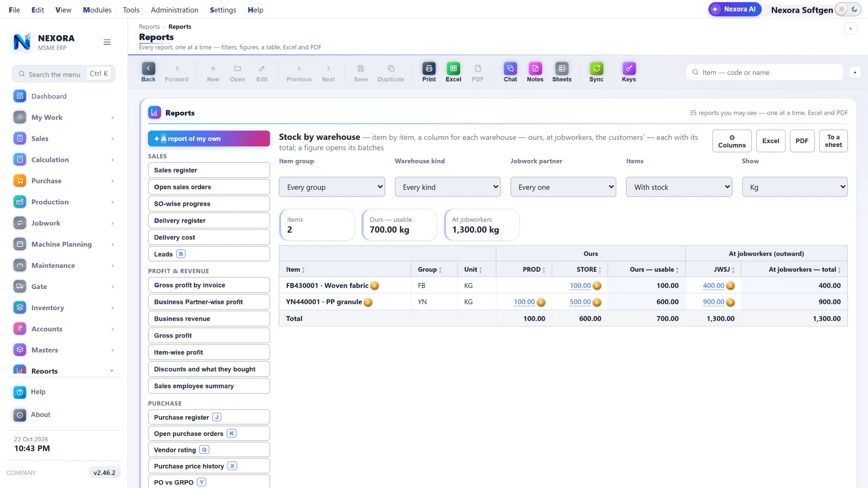Open the Show Kg dropdown
Screen dimensions: 868x488
coord(795,187)
